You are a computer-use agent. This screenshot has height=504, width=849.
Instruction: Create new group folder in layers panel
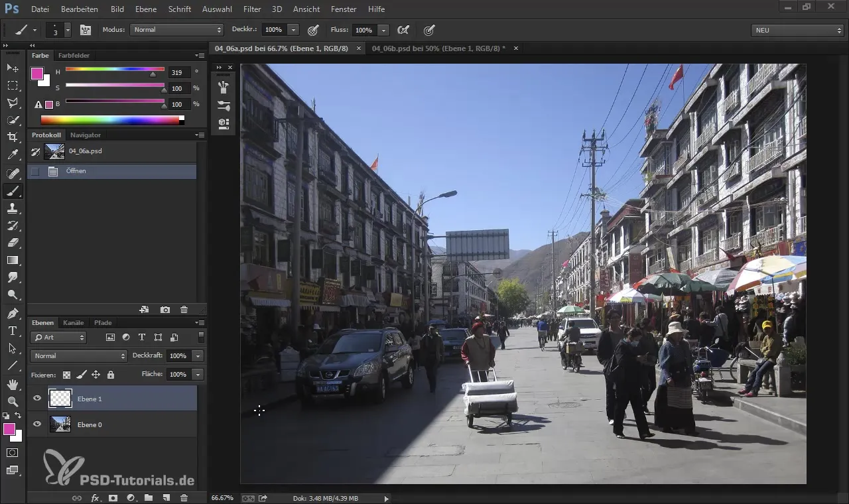point(149,497)
